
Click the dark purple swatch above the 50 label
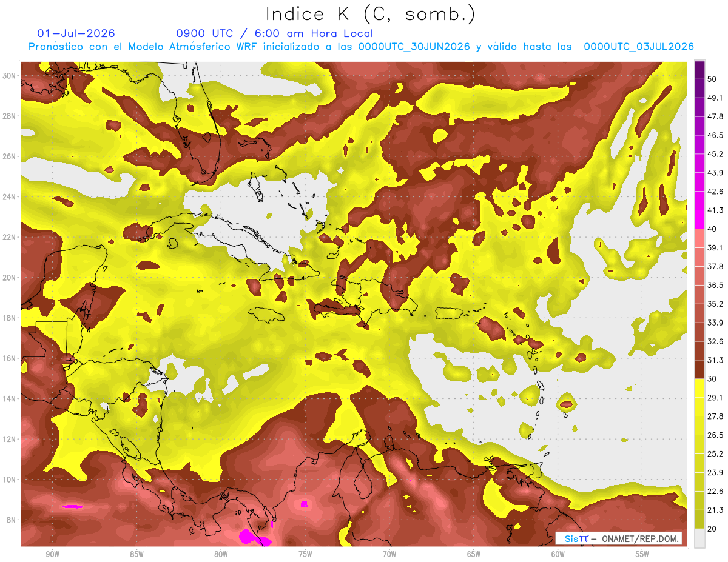click(699, 70)
